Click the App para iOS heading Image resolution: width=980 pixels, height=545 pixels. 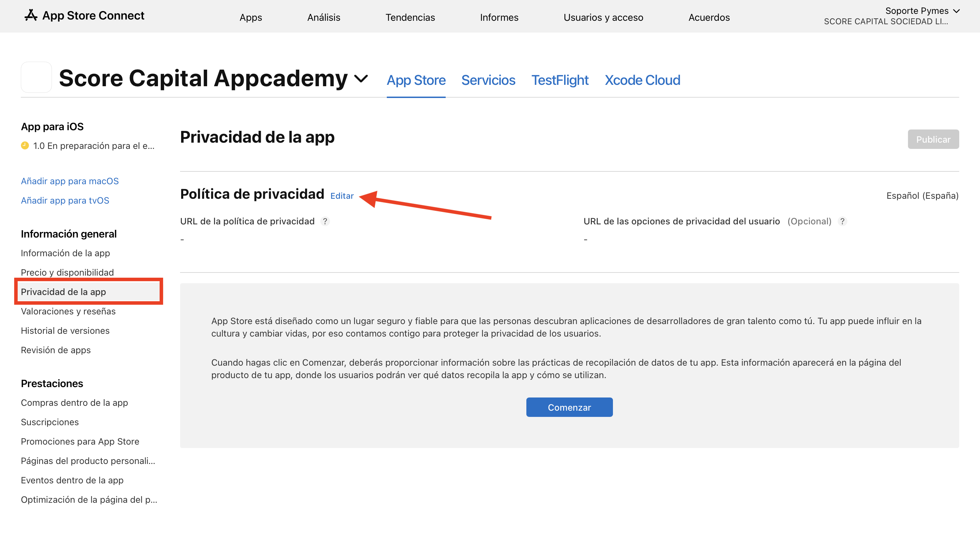click(x=52, y=127)
